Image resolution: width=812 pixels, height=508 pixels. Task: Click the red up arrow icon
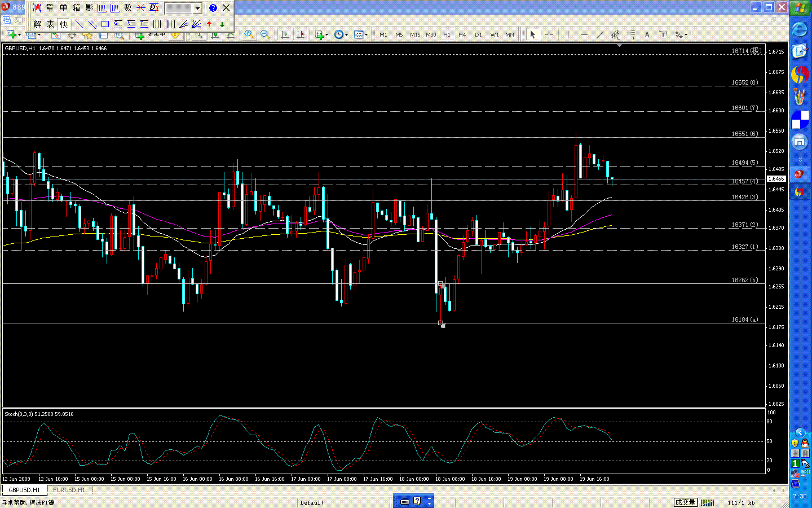click(x=209, y=24)
